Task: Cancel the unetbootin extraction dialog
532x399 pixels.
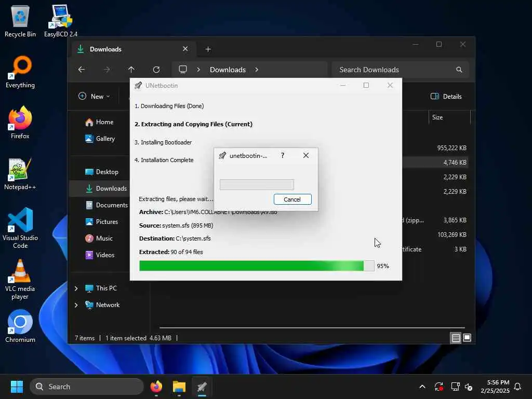Action: (x=292, y=199)
